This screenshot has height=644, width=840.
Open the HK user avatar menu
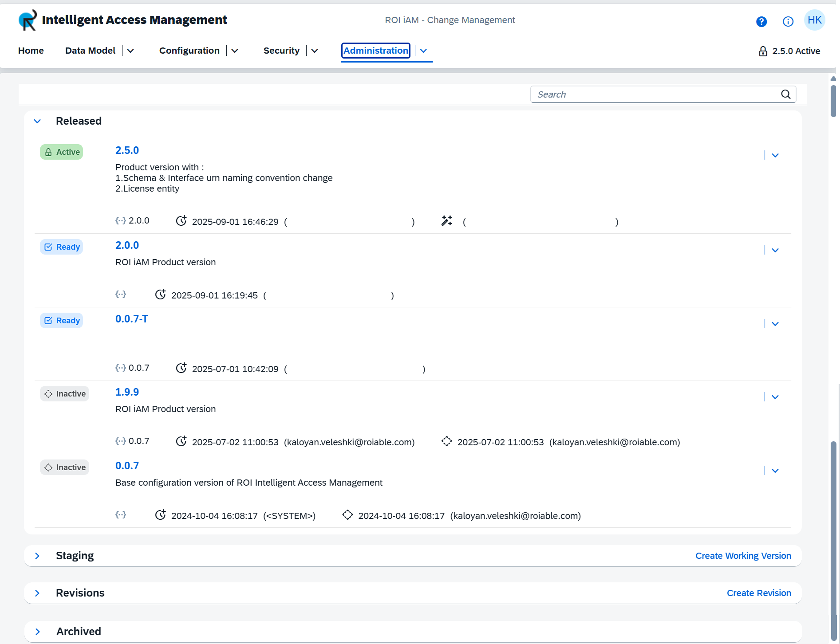(x=814, y=20)
